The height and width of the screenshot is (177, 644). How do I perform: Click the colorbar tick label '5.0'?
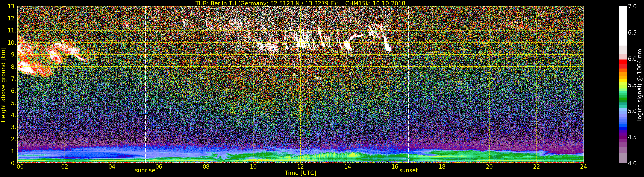click(x=632, y=111)
